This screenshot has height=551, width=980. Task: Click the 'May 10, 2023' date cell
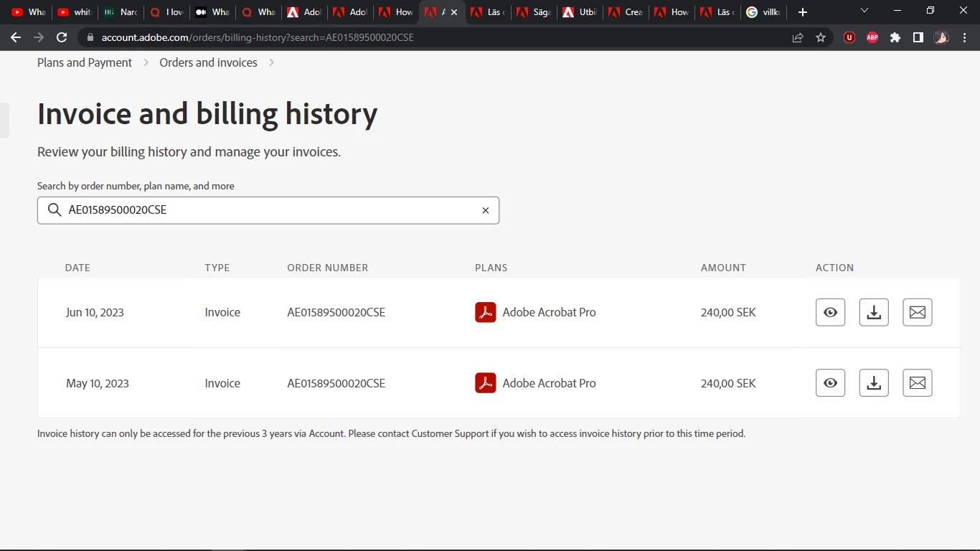(98, 383)
